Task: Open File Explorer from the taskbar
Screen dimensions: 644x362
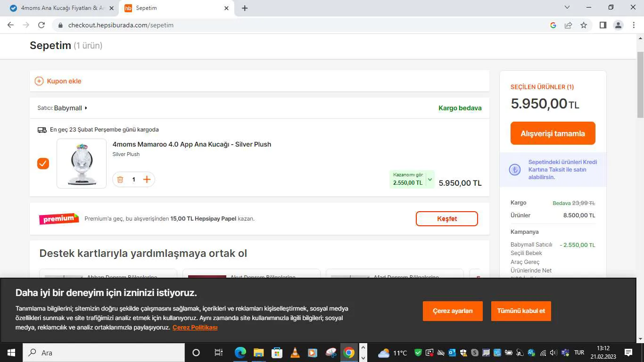Action: pyautogui.click(x=258, y=353)
